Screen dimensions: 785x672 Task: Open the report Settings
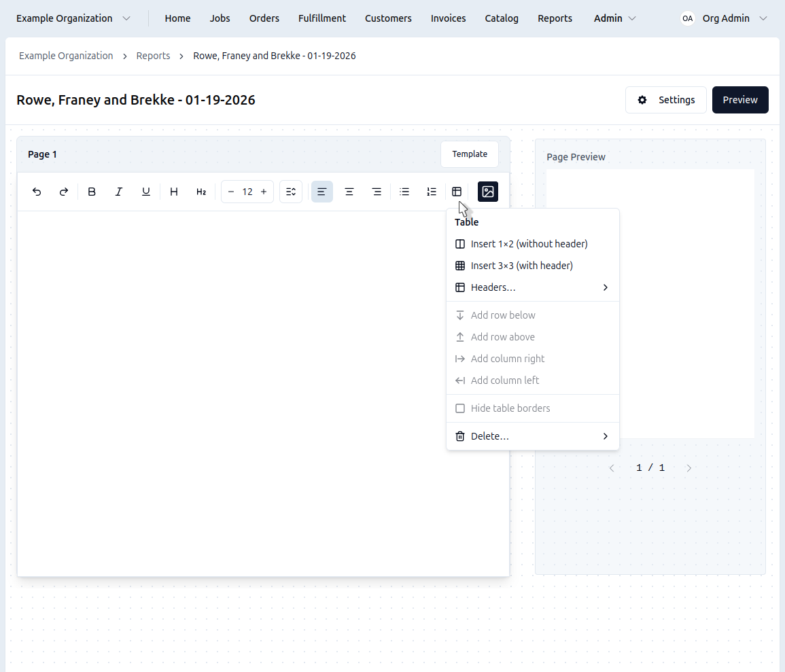coord(666,100)
